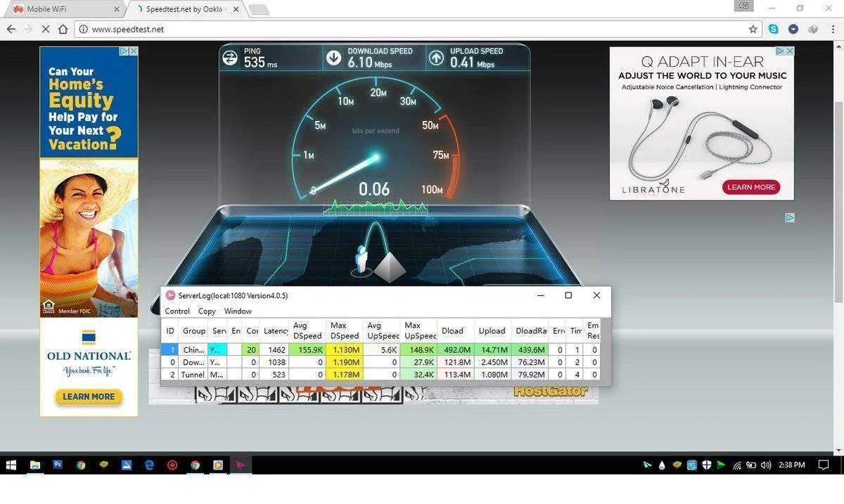Open the network icon in system tray
The width and height of the screenshot is (844, 504).
coord(737,465)
